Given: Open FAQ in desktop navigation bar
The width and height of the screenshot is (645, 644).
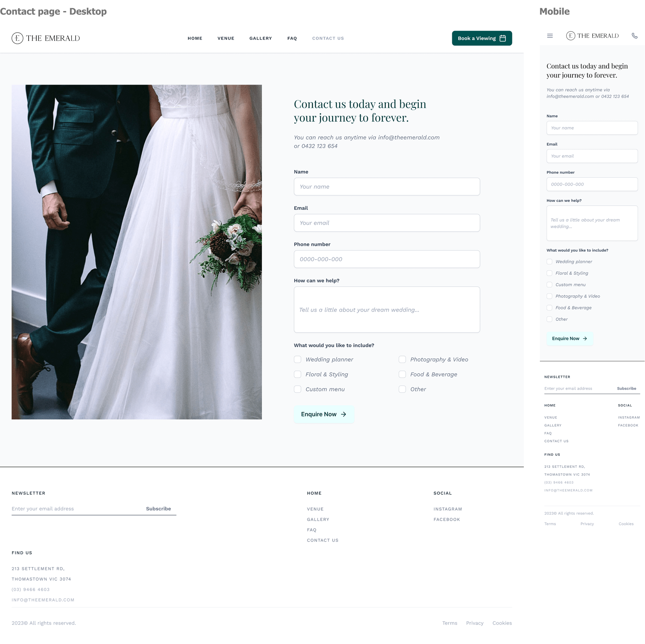Looking at the screenshot, I should coord(292,38).
